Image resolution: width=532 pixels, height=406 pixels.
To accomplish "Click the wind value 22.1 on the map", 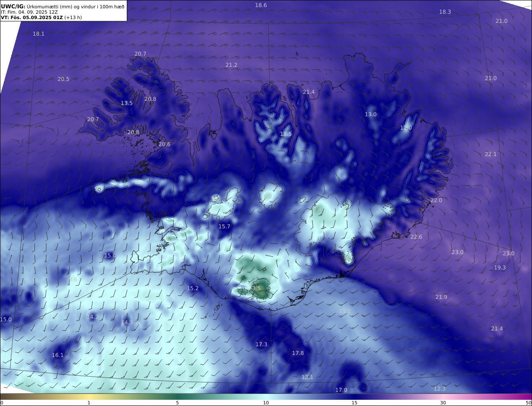I will 491,154.
